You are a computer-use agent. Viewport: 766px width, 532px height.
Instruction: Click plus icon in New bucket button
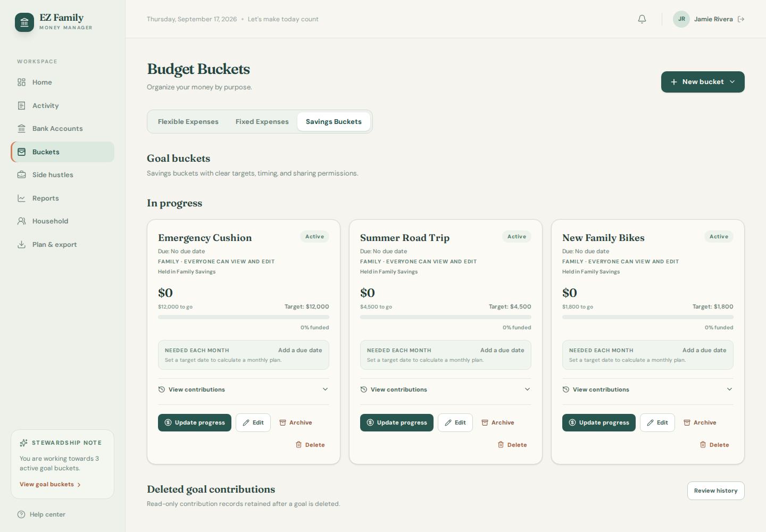pos(674,82)
